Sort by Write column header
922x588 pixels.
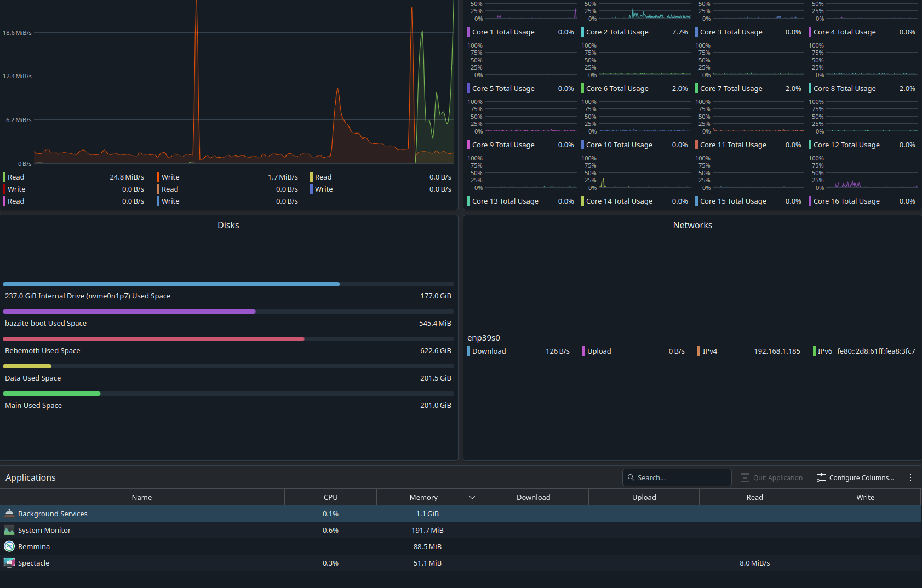865,497
